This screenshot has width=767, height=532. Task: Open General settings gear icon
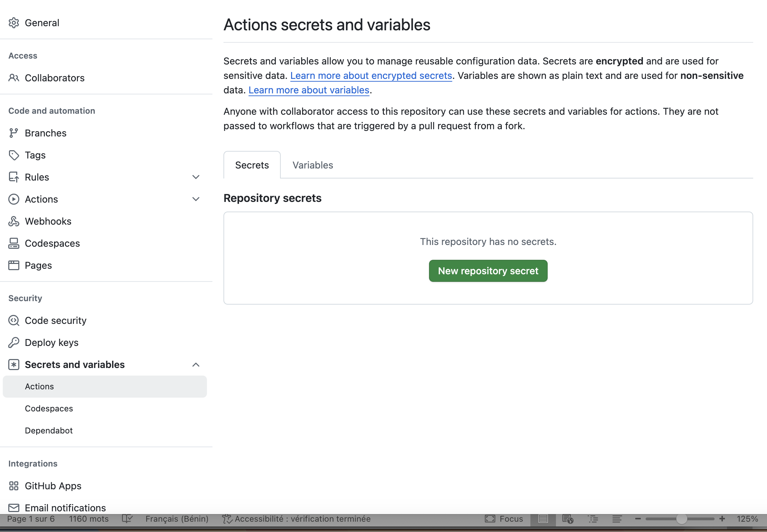click(x=13, y=23)
